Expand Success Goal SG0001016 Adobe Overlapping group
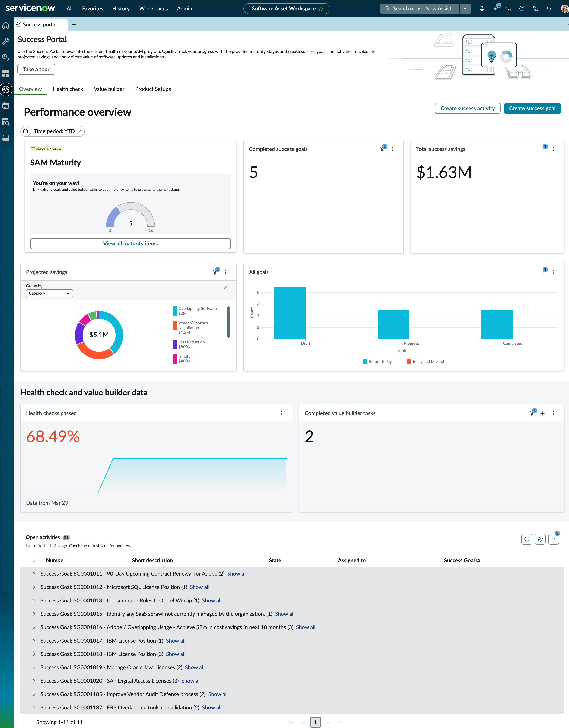Image resolution: width=569 pixels, height=728 pixels. click(x=34, y=627)
